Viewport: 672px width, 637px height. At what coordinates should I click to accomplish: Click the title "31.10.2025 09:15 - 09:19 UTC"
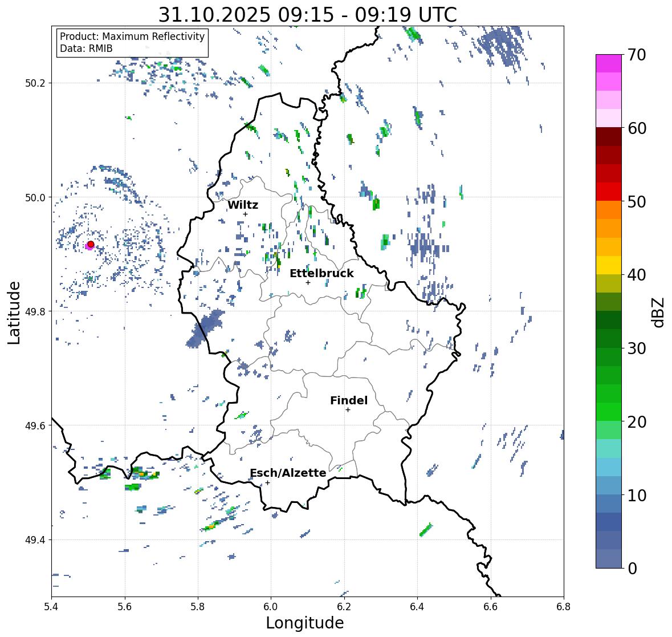tap(308, 15)
